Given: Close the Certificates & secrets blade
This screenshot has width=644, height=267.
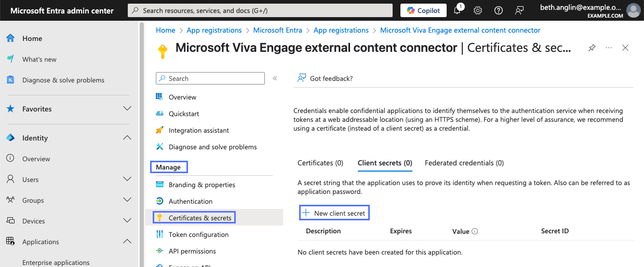Looking at the screenshot, I should click(x=625, y=48).
